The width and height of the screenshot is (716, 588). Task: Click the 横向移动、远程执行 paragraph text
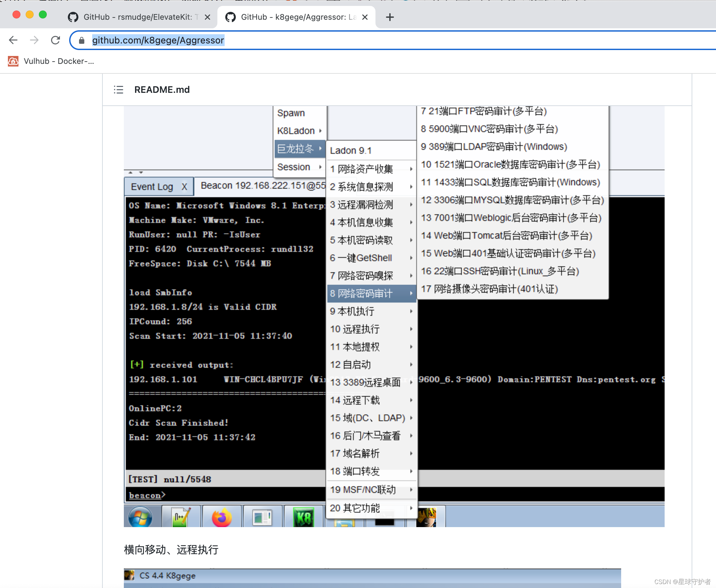[x=171, y=549]
